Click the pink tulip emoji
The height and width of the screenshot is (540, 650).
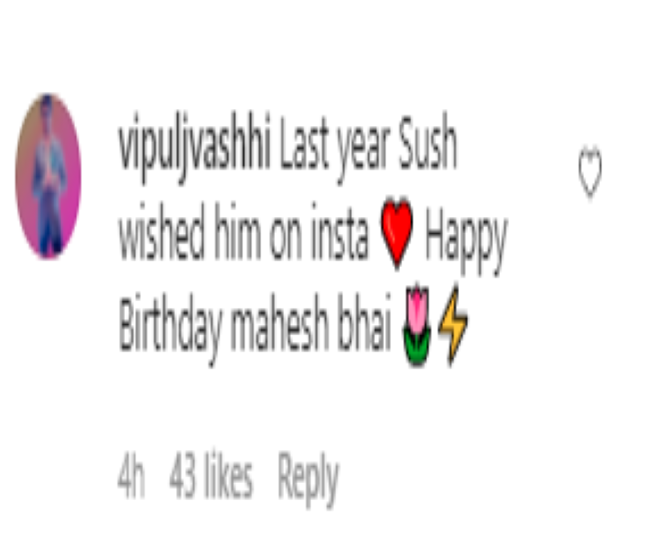click(x=417, y=326)
